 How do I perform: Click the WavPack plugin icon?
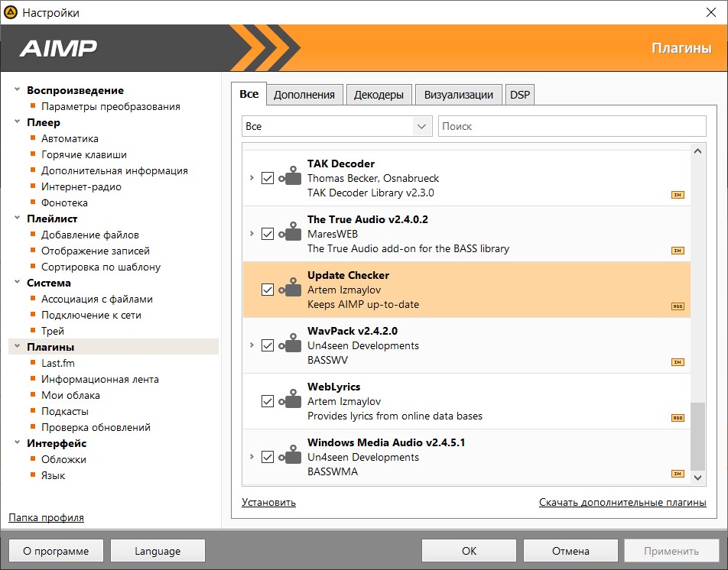[x=290, y=345]
